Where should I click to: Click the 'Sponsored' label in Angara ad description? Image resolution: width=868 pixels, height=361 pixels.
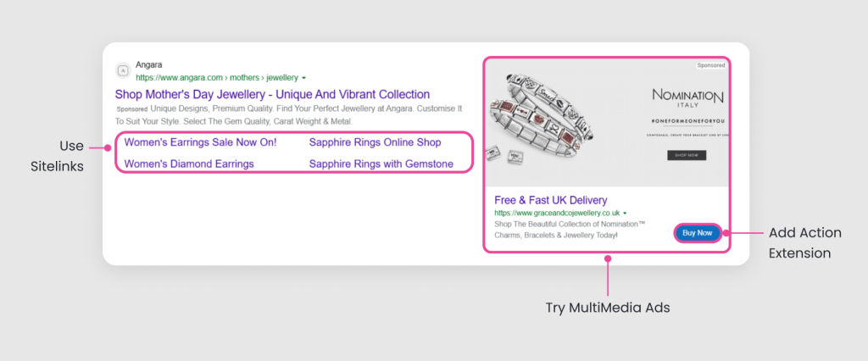131,109
